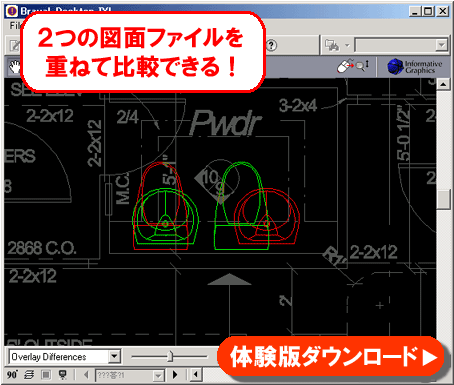Screen dimensions: 454x385
Task: Click the overlay transparency slider handle
Action: [170, 356]
